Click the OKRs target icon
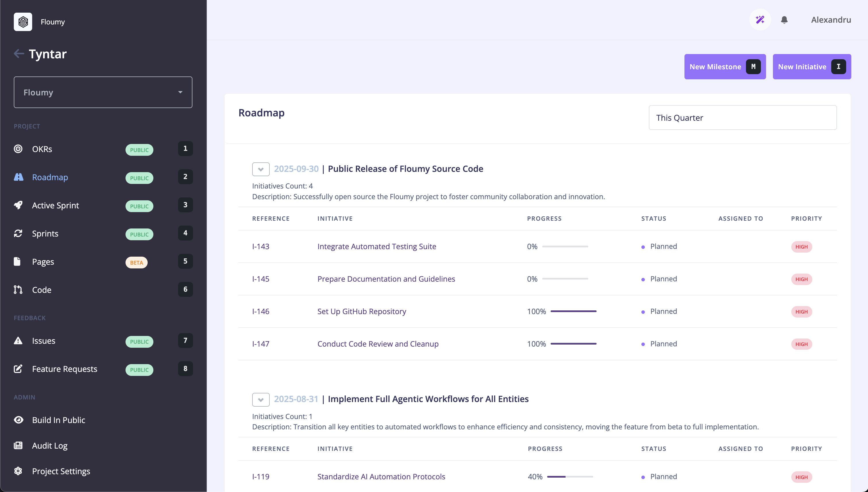Image resolution: width=868 pixels, height=492 pixels. click(18, 149)
